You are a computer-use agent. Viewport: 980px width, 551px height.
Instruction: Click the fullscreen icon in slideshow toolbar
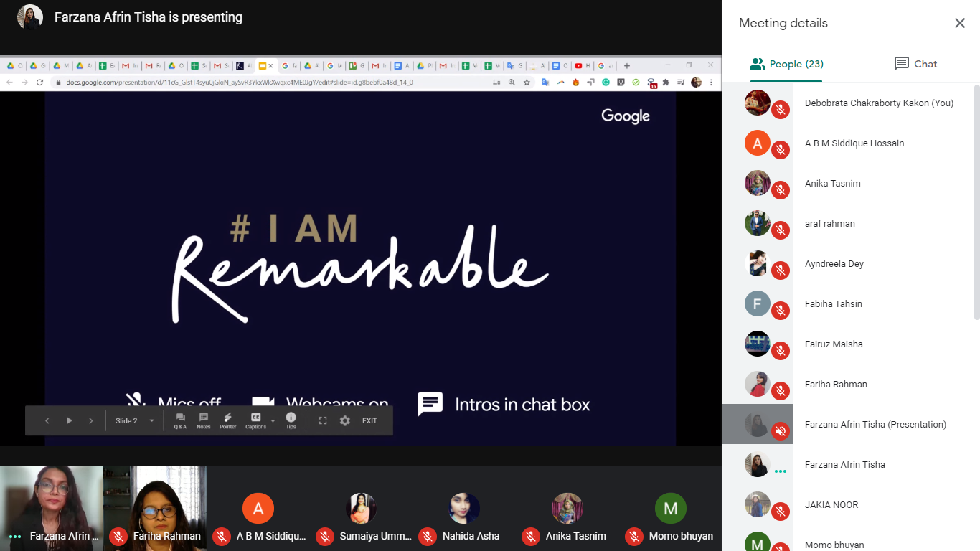click(323, 421)
